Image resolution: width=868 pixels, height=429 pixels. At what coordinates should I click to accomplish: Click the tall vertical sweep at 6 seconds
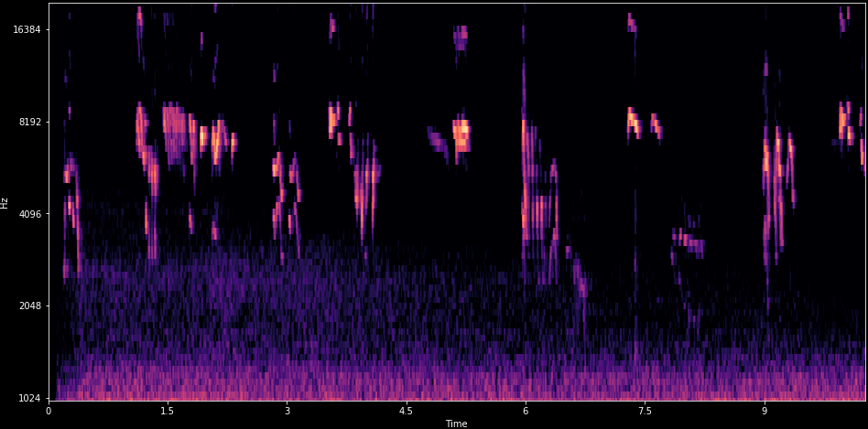pos(525,183)
